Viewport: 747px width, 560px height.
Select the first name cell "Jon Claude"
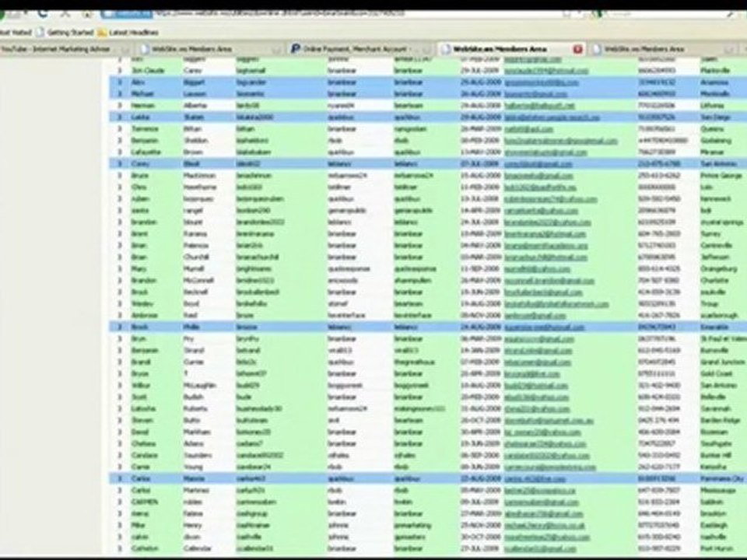[x=148, y=71]
